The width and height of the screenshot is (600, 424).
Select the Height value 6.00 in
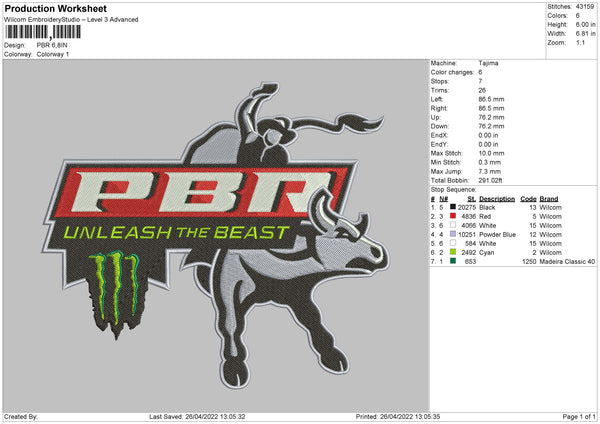click(585, 24)
